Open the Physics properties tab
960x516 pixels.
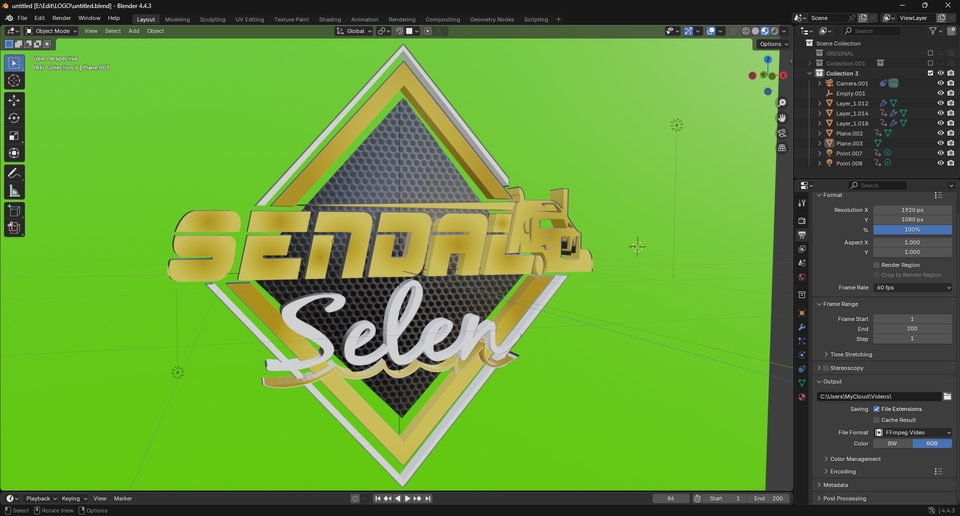click(x=801, y=355)
